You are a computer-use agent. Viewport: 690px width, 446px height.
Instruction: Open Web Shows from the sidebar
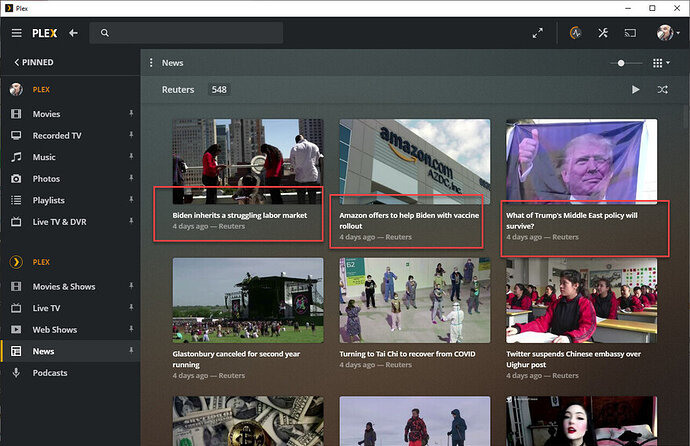pos(55,330)
